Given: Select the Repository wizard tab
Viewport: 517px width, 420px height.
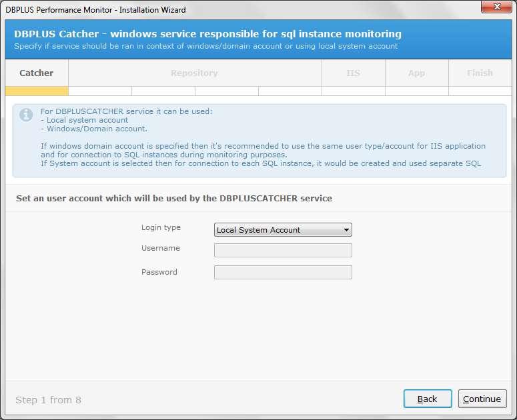Looking at the screenshot, I should [x=195, y=73].
